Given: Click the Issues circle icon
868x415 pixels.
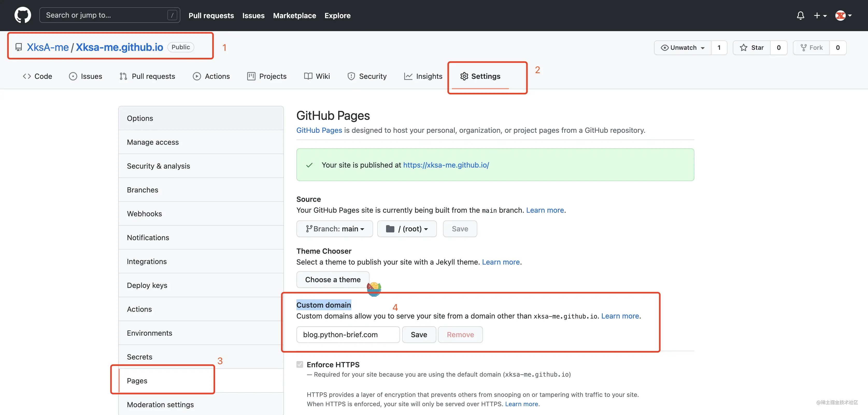Looking at the screenshot, I should [73, 76].
